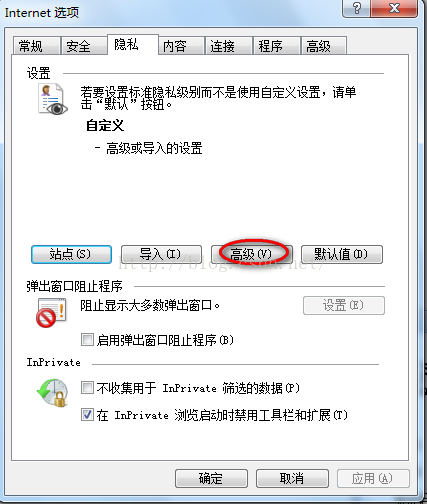
Task: Open the 内容 tab
Action: click(181, 46)
